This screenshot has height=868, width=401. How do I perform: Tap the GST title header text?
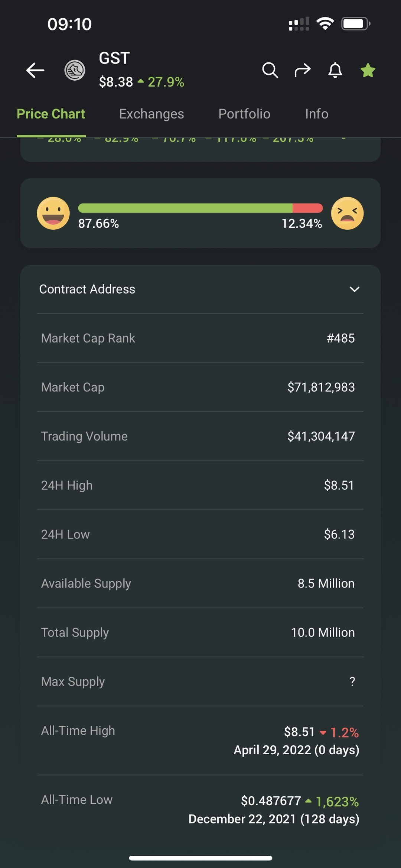pyautogui.click(x=114, y=58)
